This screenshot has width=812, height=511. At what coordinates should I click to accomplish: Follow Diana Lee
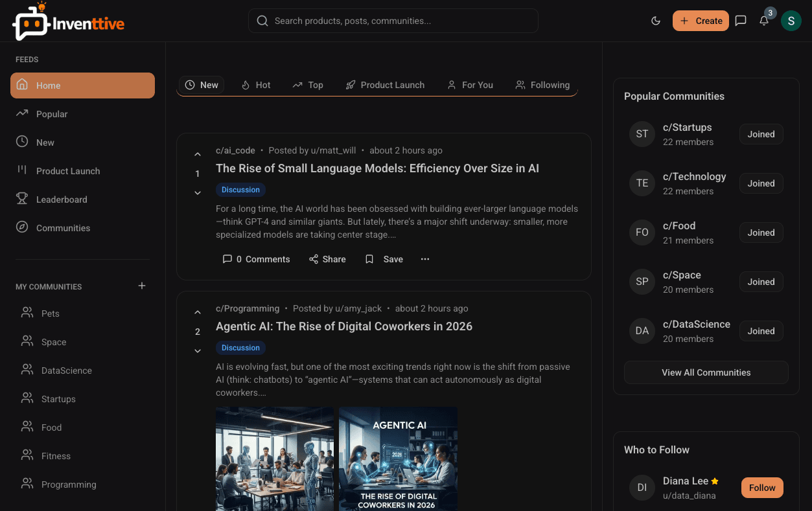tap(762, 488)
